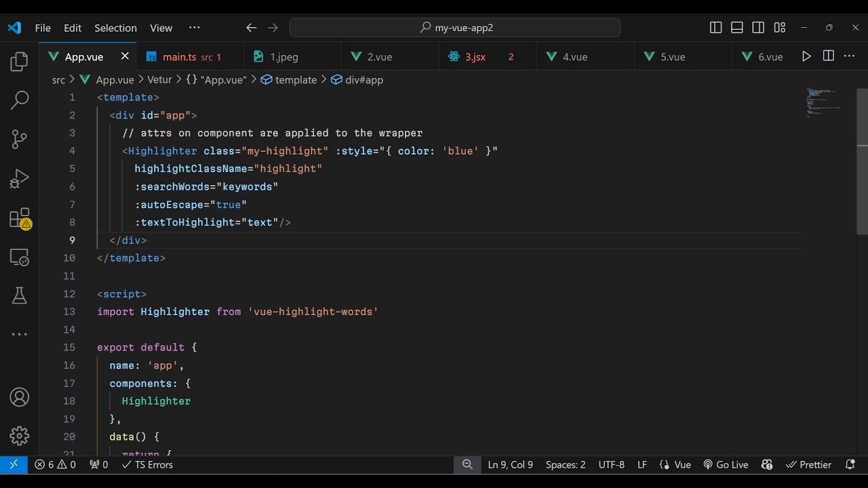Change indentation via Spaces: 2
The image size is (868, 488).
[x=566, y=464]
